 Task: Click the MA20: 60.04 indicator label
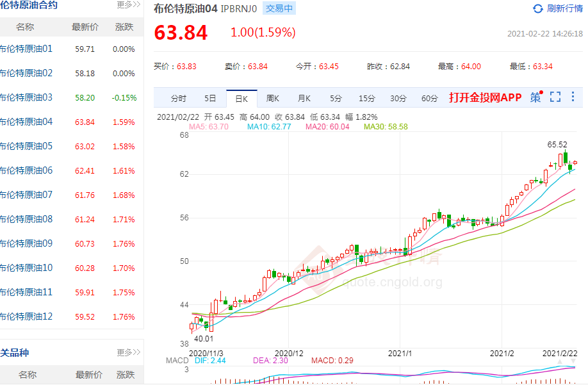tap(327, 127)
